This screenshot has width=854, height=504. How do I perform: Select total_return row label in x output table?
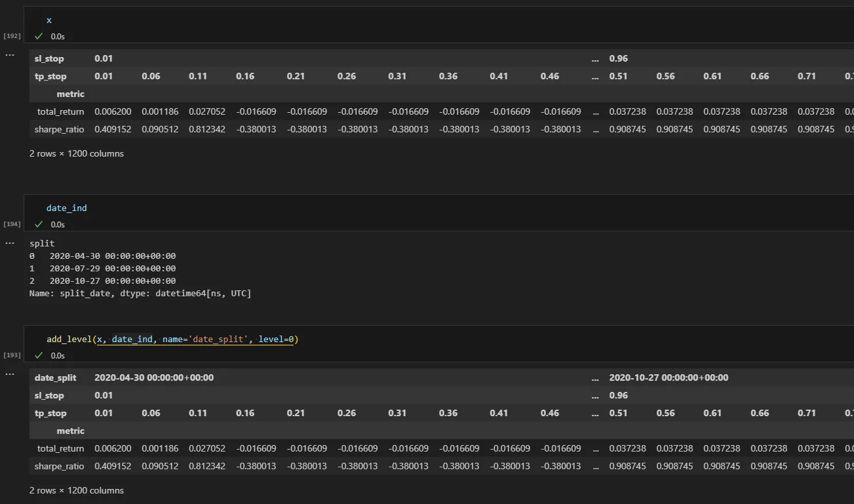61,112
